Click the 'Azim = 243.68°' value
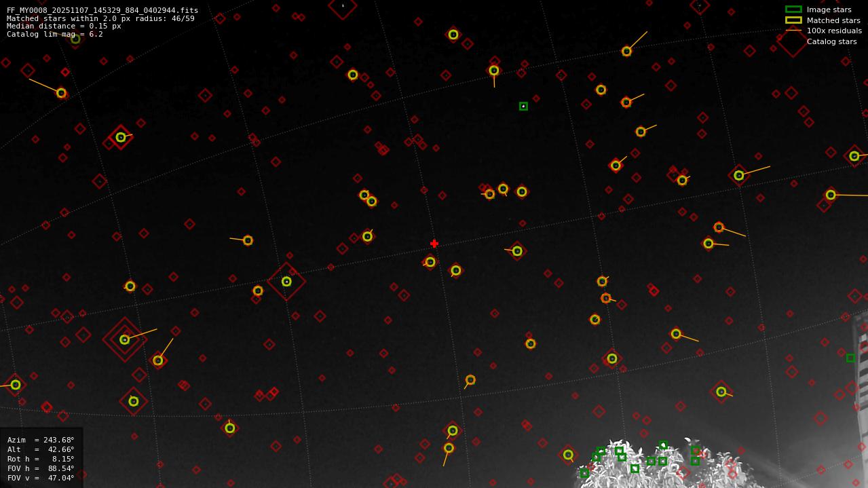This screenshot has height=488, width=868. [41, 440]
